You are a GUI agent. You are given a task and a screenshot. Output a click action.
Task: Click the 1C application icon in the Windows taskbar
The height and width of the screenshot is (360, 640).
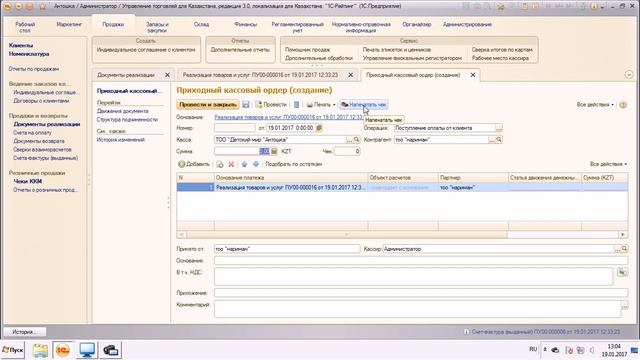[62, 350]
